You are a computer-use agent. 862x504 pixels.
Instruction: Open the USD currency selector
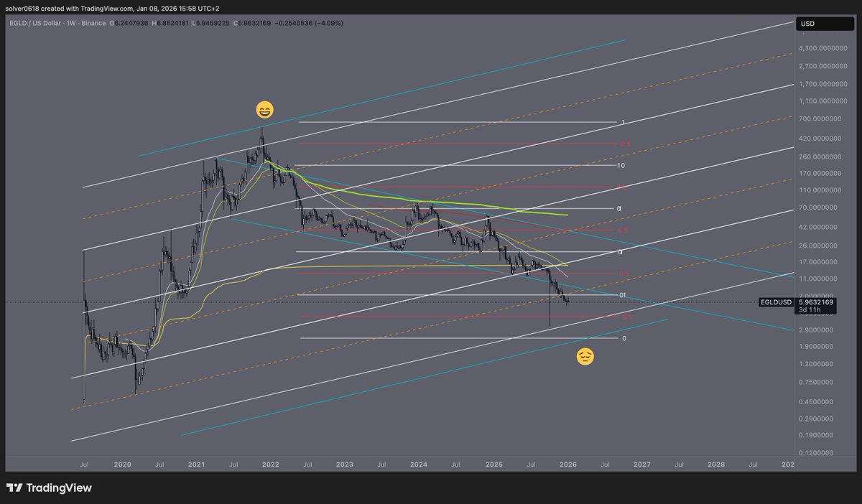click(825, 24)
